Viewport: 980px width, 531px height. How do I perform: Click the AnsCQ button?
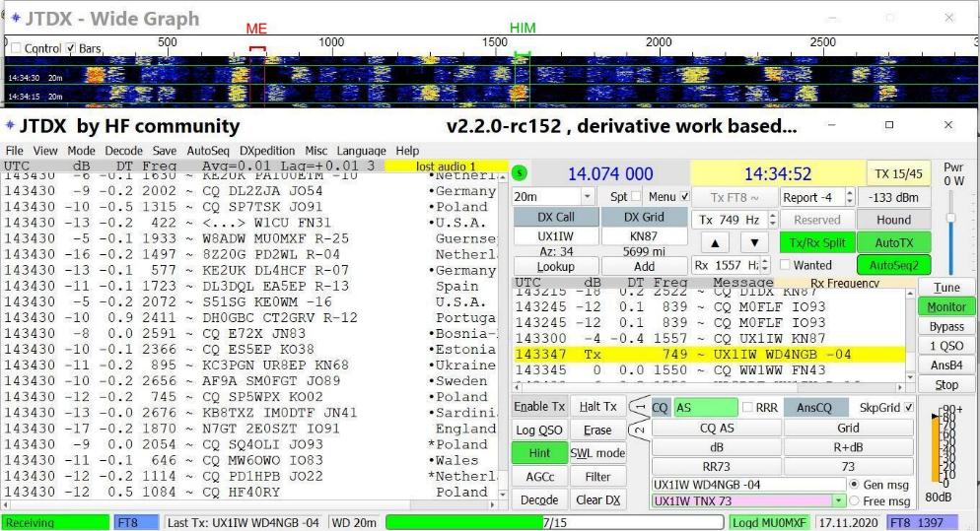point(814,407)
